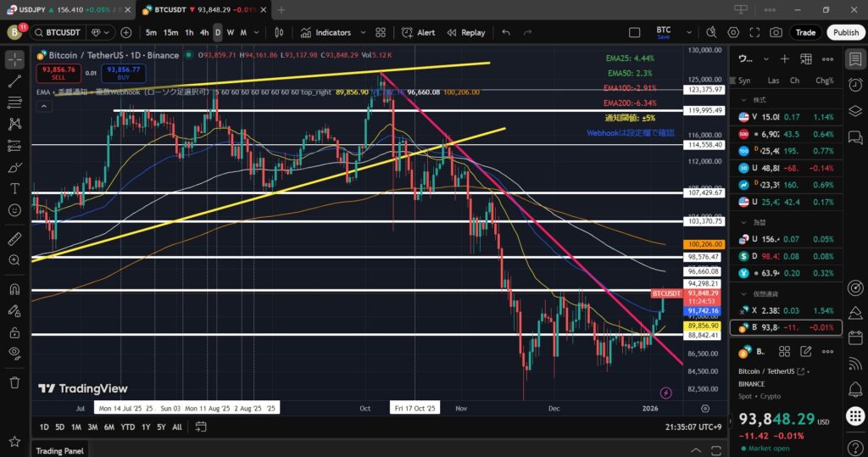The height and width of the screenshot is (457, 868).
Task: Take a chart snapshot with camera icon
Action: click(x=776, y=32)
